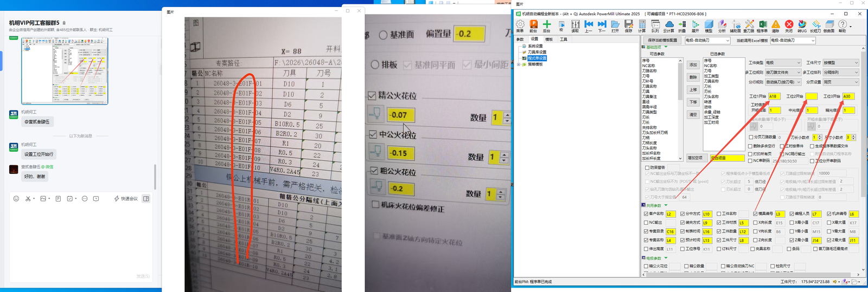Go to previous with the 上一 icon
The image size is (868, 292).
point(589,25)
